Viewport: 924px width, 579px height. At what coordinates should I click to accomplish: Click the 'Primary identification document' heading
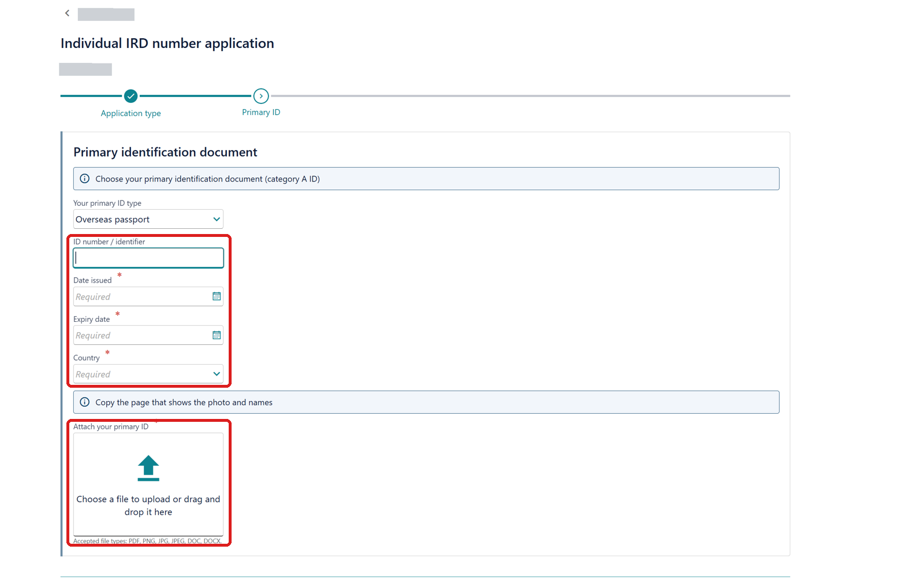point(165,152)
